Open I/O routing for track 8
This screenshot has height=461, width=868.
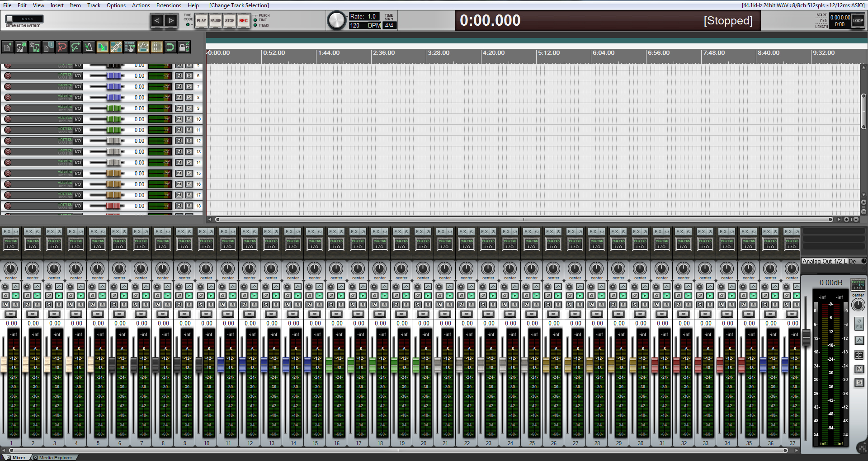coord(78,98)
